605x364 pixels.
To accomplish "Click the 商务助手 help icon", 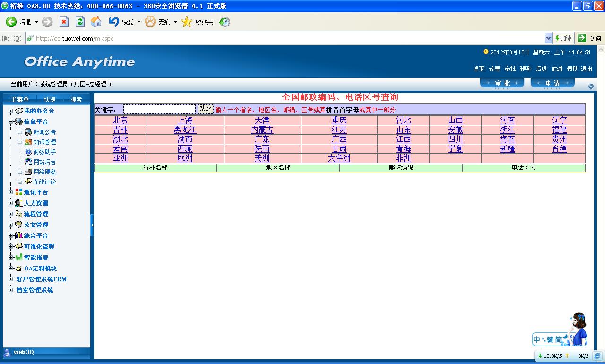I will pyautogui.click(x=28, y=152).
